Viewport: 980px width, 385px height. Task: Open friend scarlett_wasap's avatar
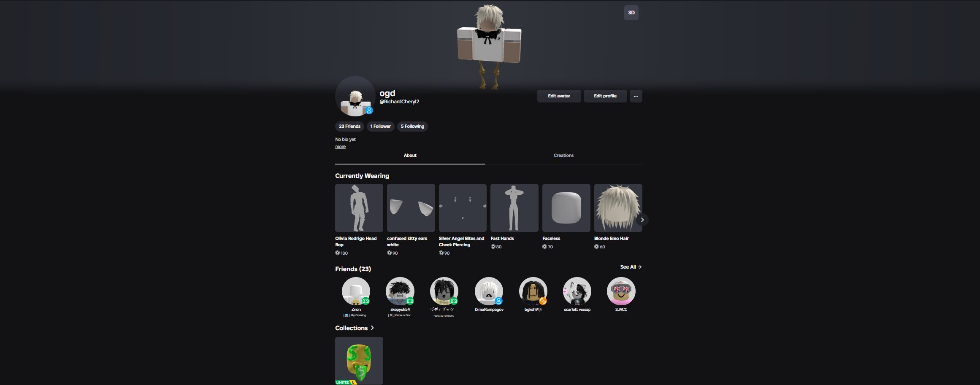tap(577, 291)
